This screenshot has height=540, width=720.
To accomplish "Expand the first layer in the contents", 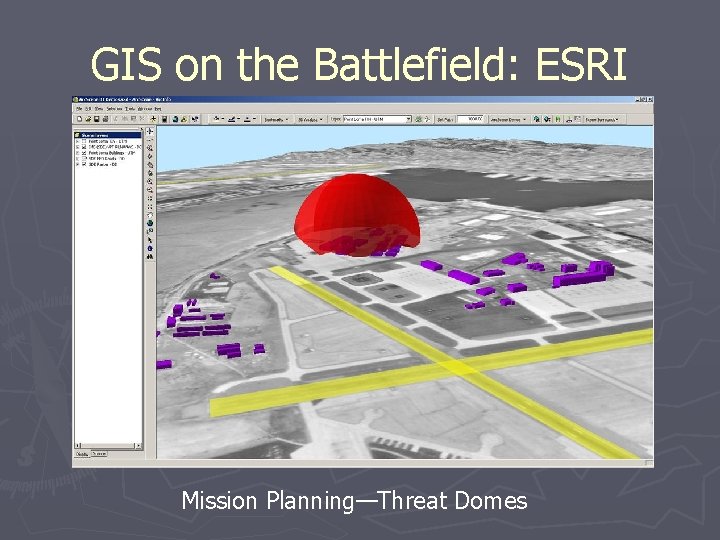I will pos(78,141).
